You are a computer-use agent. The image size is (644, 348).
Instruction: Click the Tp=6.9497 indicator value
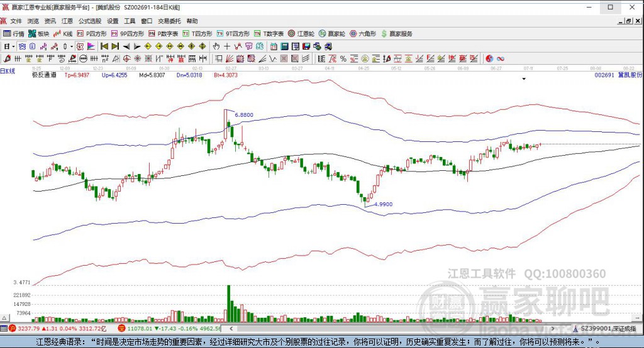pos(77,75)
